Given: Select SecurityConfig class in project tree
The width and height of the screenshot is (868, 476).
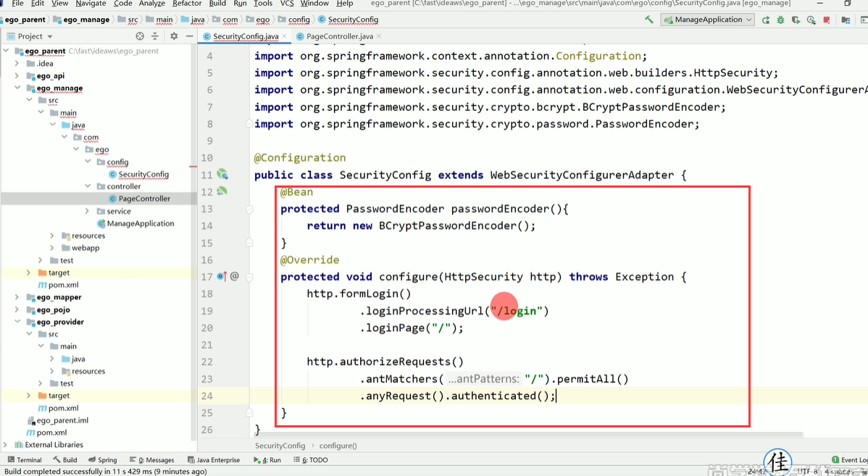Looking at the screenshot, I should (x=138, y=175).
